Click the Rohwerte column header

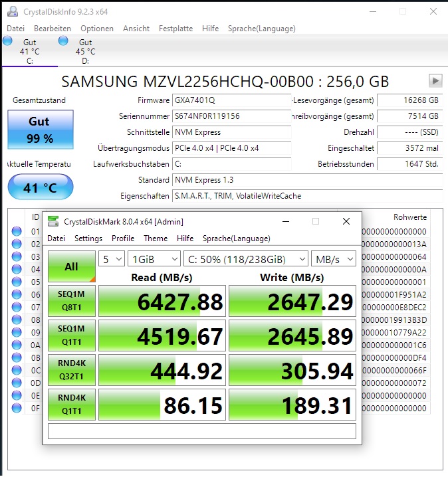(x=409, y=217)
